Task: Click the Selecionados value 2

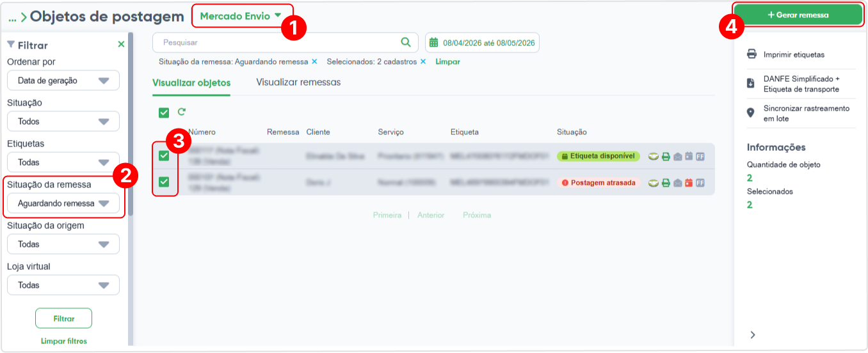Action: pos(750,205)
